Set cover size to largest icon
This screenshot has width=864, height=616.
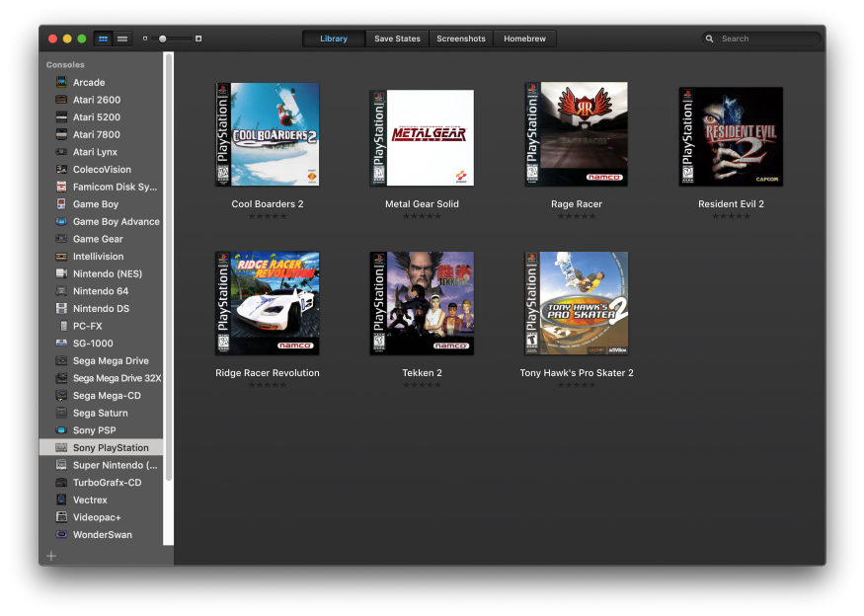click(198, 38)
